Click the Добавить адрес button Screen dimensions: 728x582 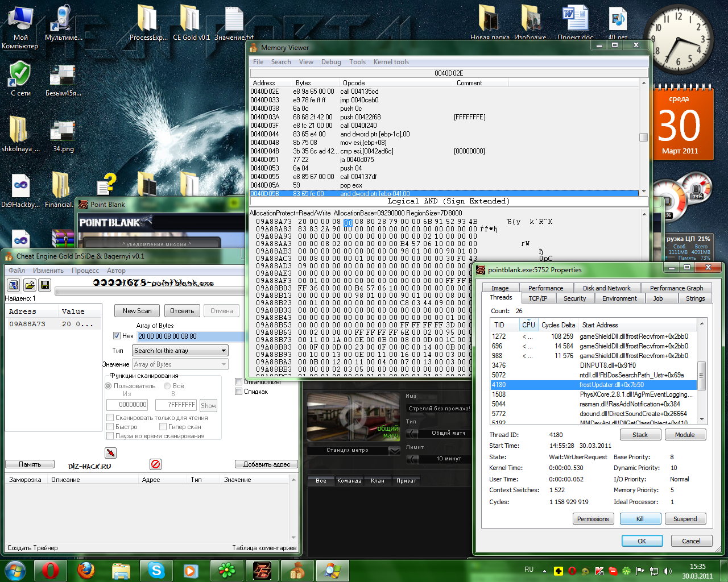[266, 464]
